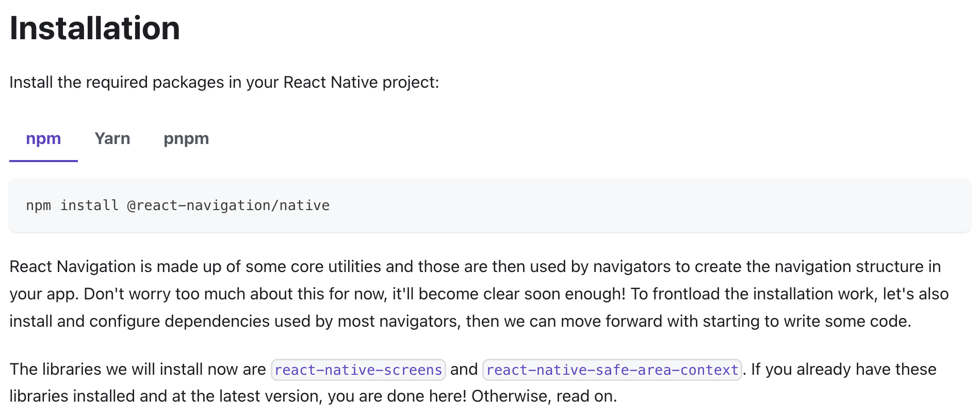Click "@react-navigation/native" in the code block

(x=228, y=205)
